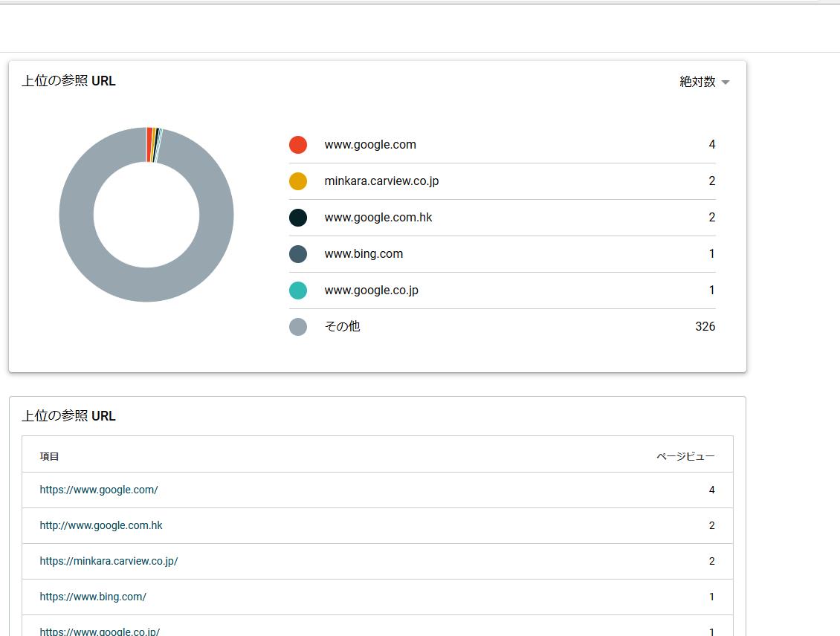Click the table card title 上位の参照 URL
The height and width of the screenshot is (636, 840).
tap(68, 416)
